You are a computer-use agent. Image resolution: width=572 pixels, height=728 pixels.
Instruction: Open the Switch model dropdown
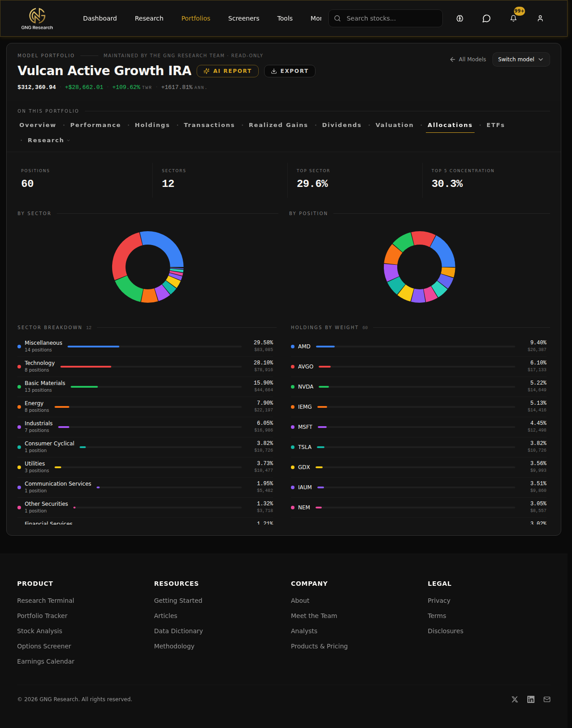521,59
